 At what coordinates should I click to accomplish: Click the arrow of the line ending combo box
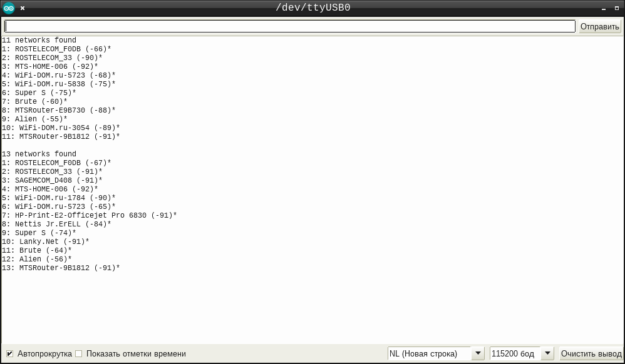[478, 353]
